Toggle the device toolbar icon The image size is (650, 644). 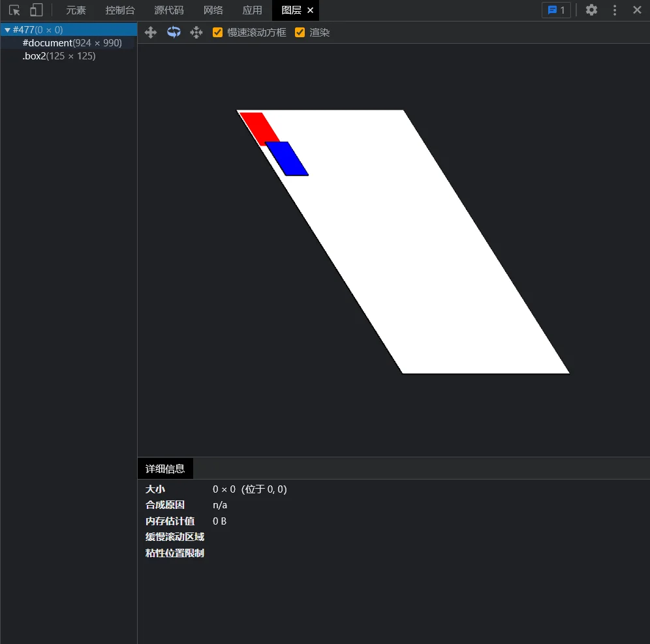pyautogui.click(x=37, y=10)
